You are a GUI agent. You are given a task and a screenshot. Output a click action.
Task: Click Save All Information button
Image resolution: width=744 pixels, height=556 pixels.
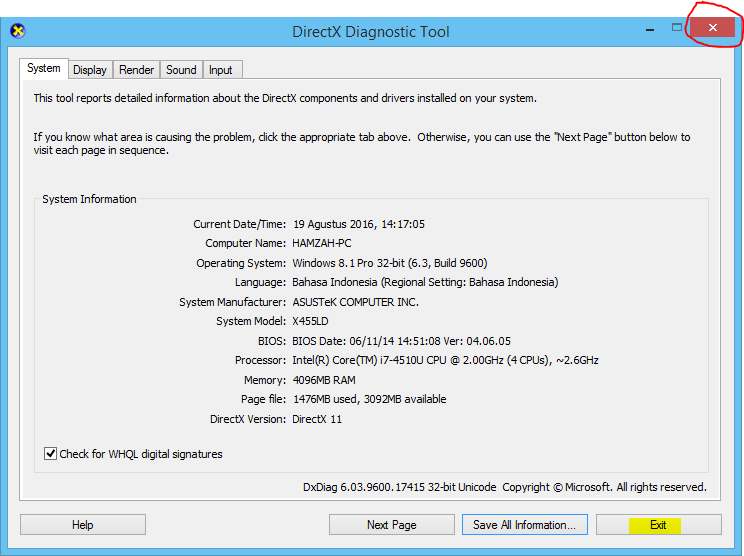[525, 525]
